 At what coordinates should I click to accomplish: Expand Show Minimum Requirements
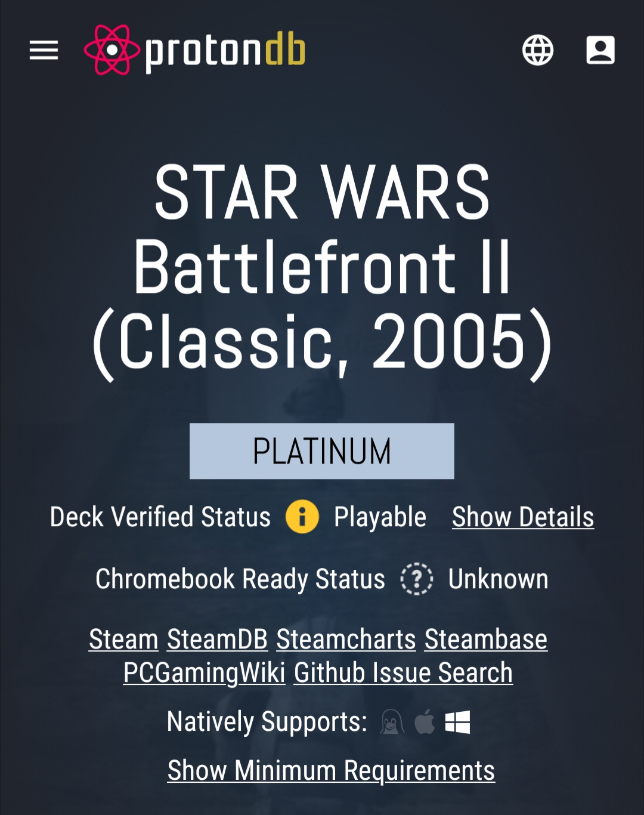(331, 770)
